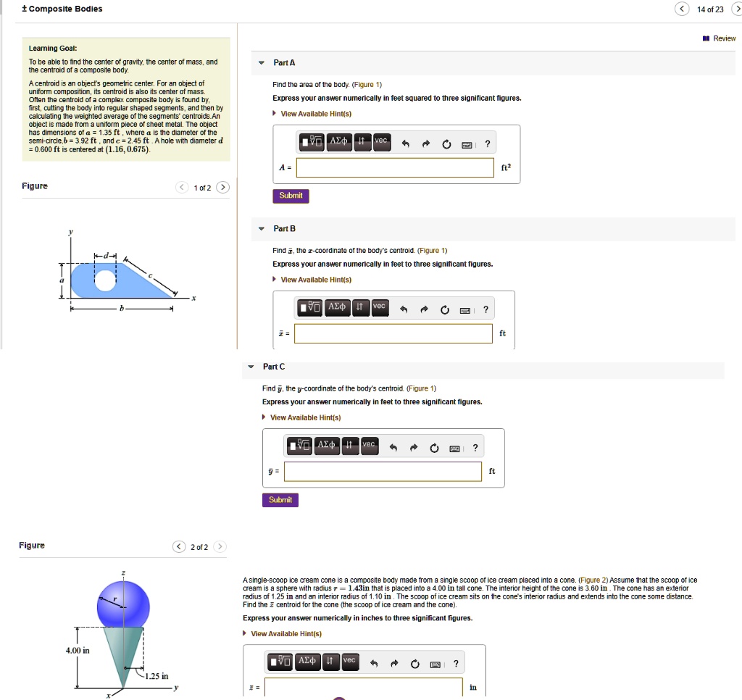Collapse the Part A section

click(261, 62)
